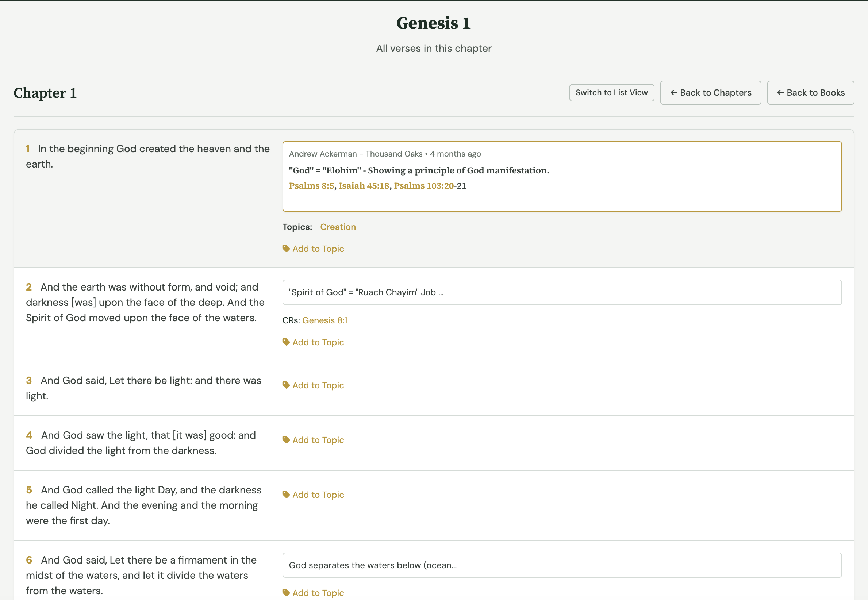Click the tag icon in verse 2 row
The width and height of the screenshot is (868, 600).
click(x=286, y=342)
